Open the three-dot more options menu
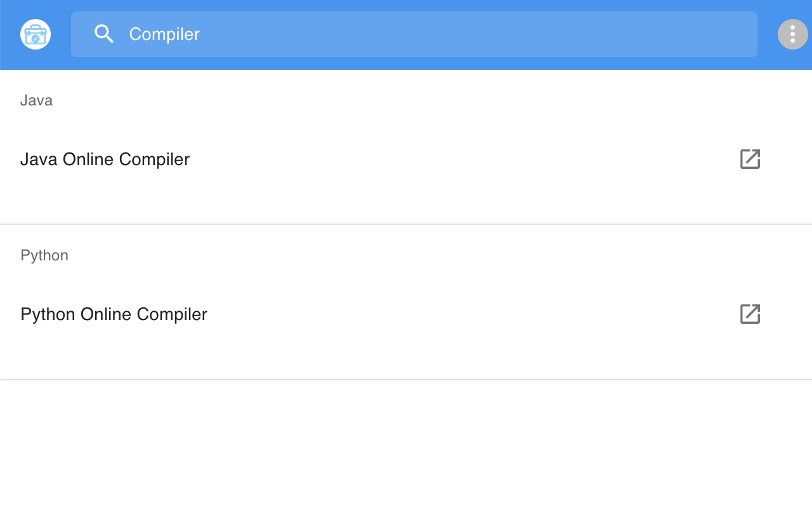This screenshot has width=812, height=508. (x=792, y=34)
